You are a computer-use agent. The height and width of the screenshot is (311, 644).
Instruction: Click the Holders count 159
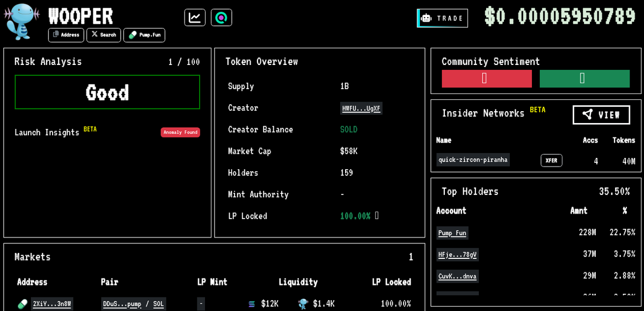point(347,172)
